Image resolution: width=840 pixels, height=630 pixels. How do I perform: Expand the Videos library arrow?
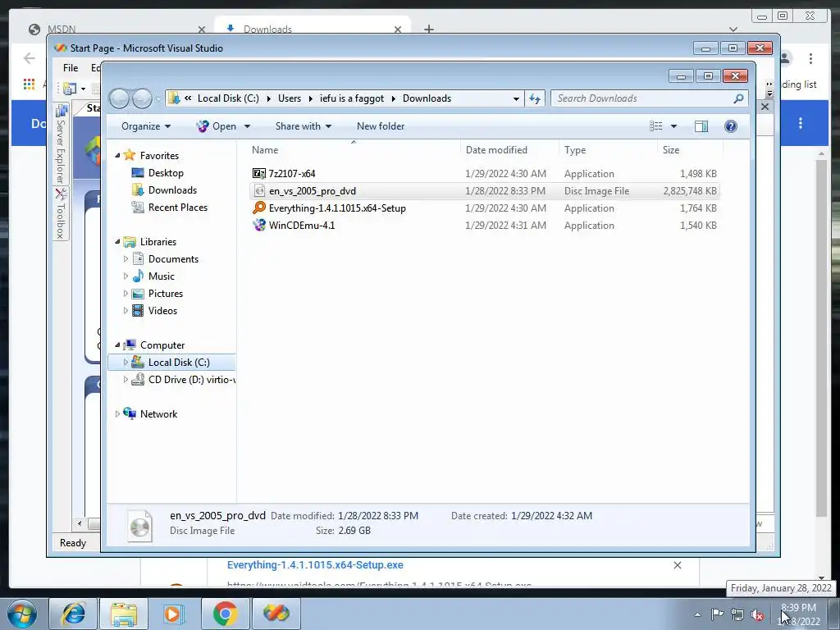tap(126, 311)
